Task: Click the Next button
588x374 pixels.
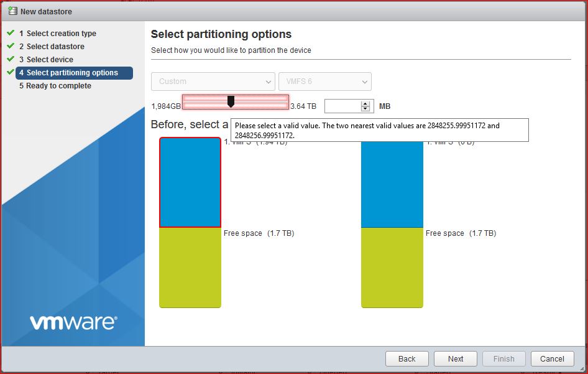Action: point(455,359)
